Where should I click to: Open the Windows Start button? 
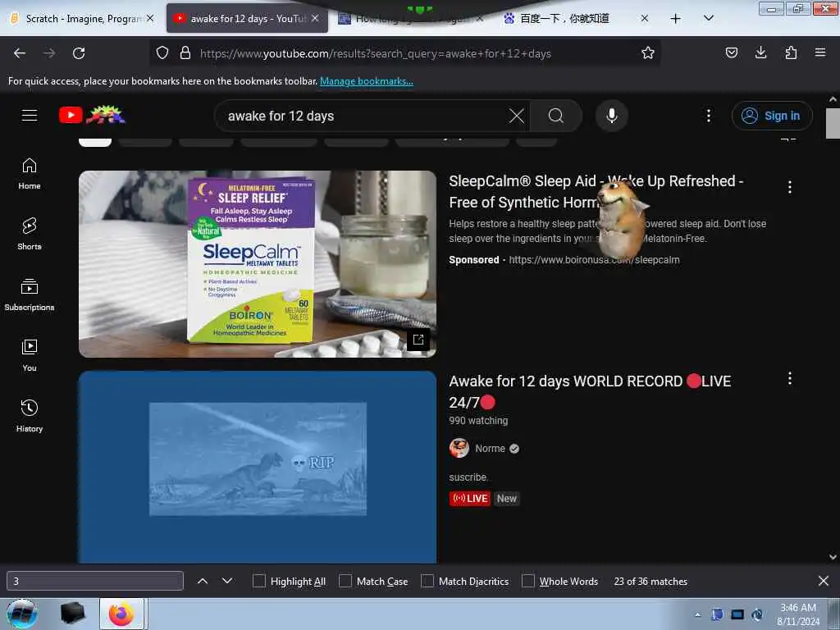click(x=22, y=614)
